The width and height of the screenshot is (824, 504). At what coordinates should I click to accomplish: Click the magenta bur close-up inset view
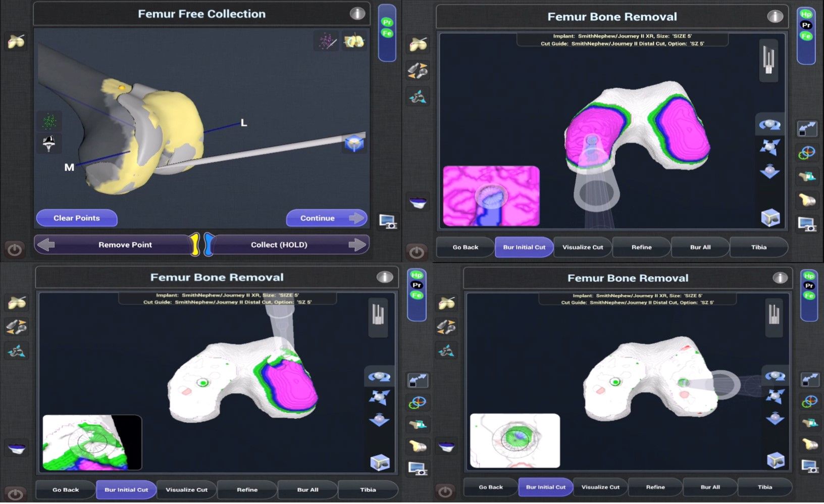[491, 196]
